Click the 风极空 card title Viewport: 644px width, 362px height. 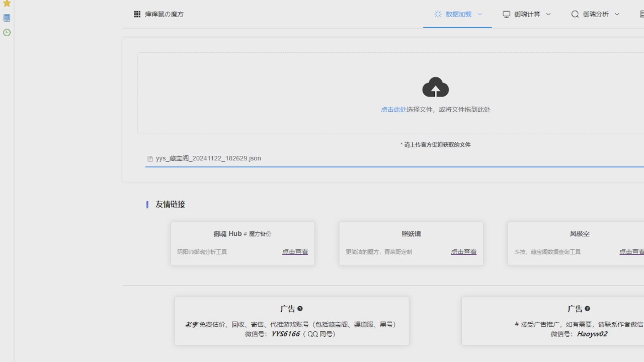[580, 234]
